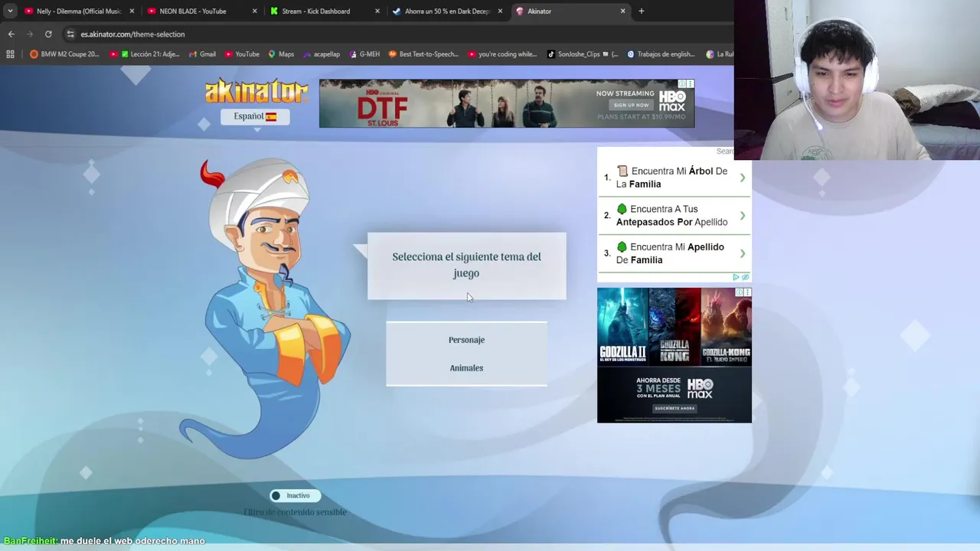
Task: Open AdChoices info icon on top banner
Action: coord(682,83)
